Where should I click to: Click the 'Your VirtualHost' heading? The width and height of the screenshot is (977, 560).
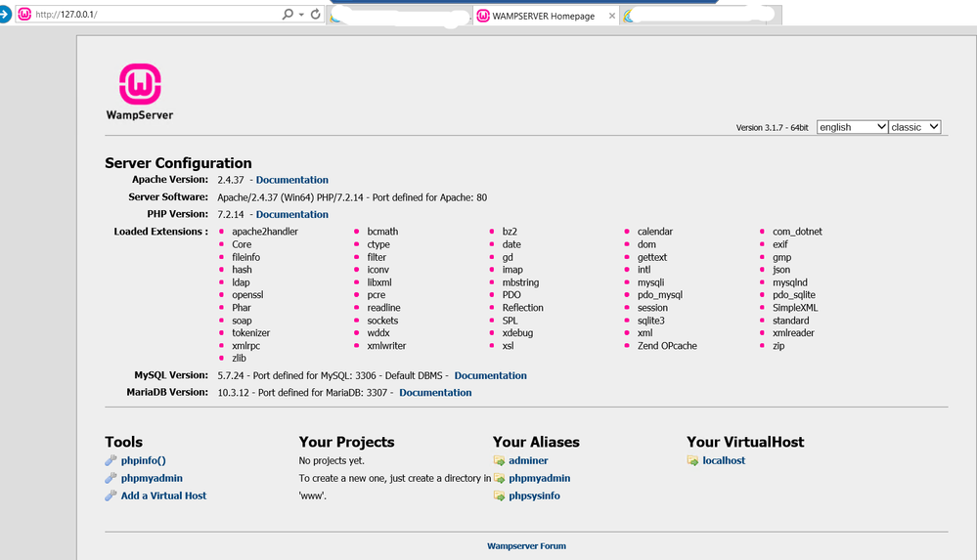745,442
